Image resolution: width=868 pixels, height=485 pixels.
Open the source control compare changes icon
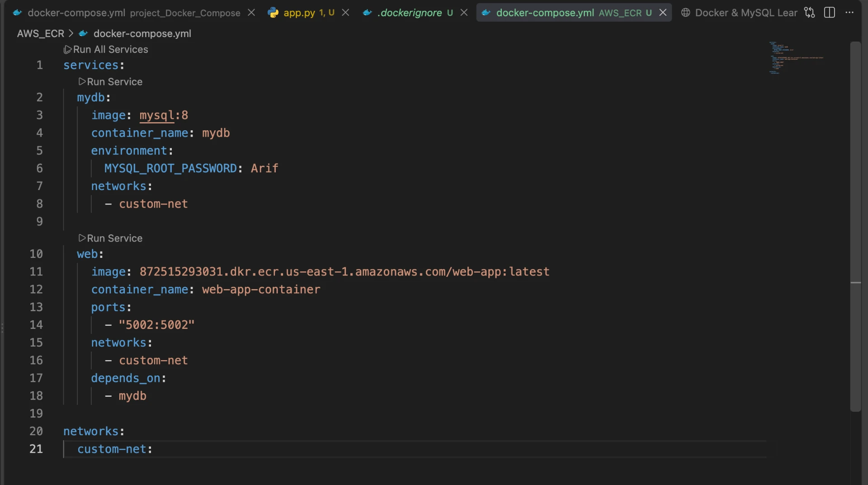tap(809, 13)
